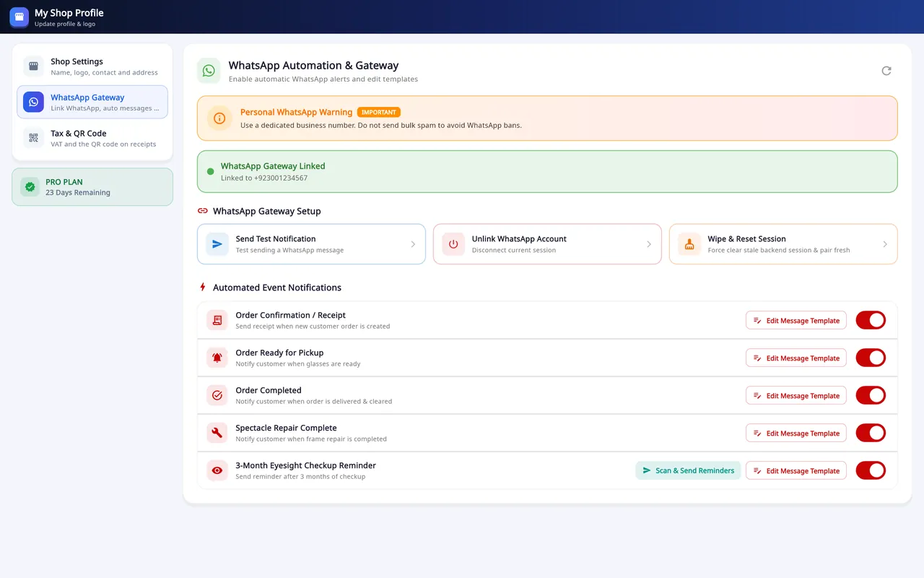Click the Shop Settings store icon
Screen dimensions: 924x578
click(x=33, y=66)
